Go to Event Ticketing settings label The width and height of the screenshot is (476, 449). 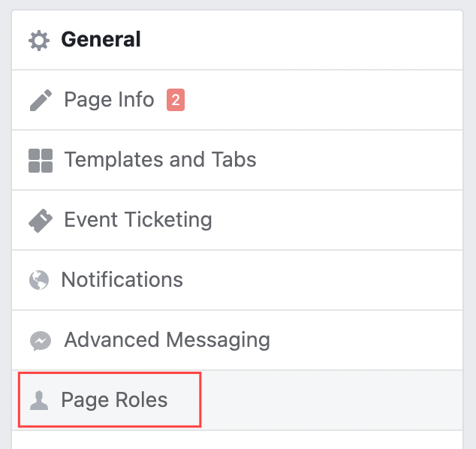coord(138,220)
